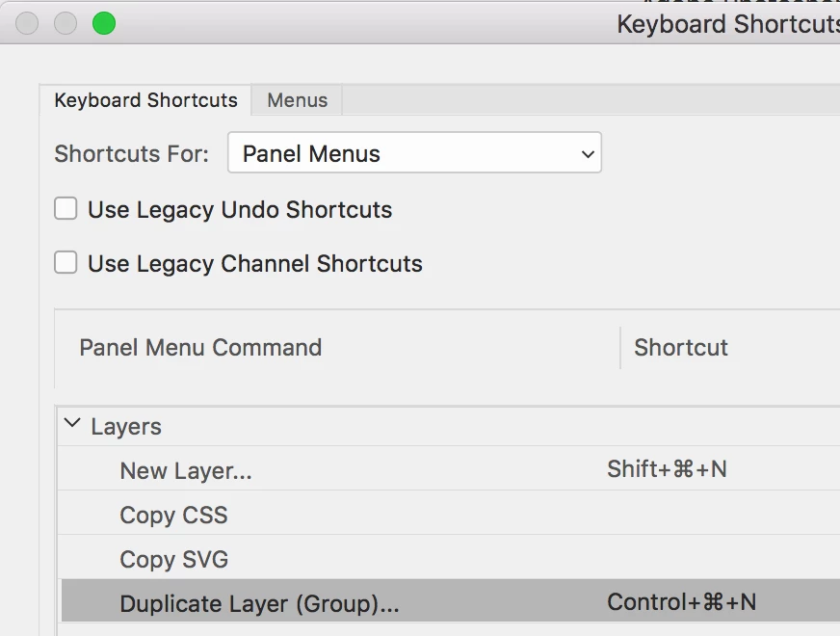The image size is (840, 636).
Task: Edit the Control+⌘+N shortcut field
Action: click(x=681, y=603)
